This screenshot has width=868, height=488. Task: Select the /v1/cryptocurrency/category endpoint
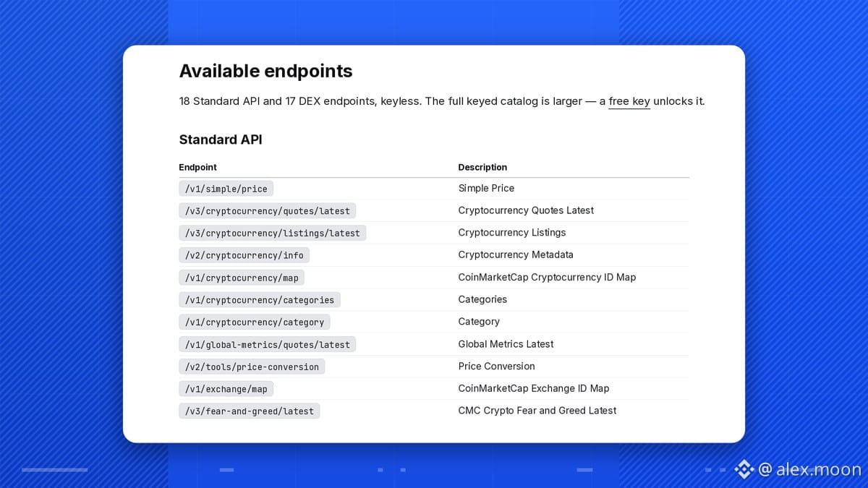point(255,322)
